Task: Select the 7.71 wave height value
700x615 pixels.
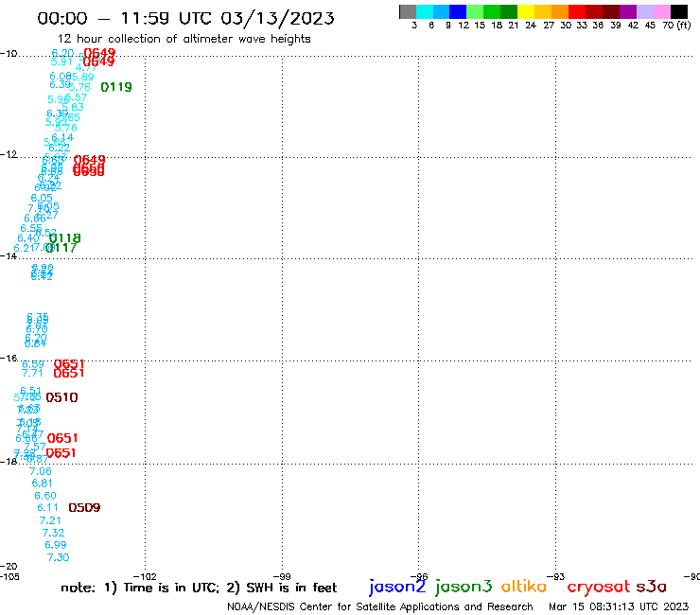Action: click(x=32, y=373)
